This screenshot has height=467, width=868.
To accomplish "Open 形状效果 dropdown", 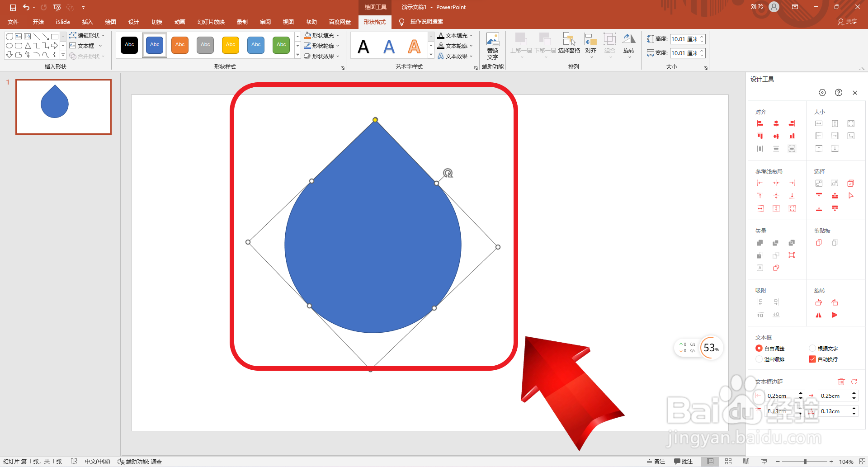I will (321, 56).
